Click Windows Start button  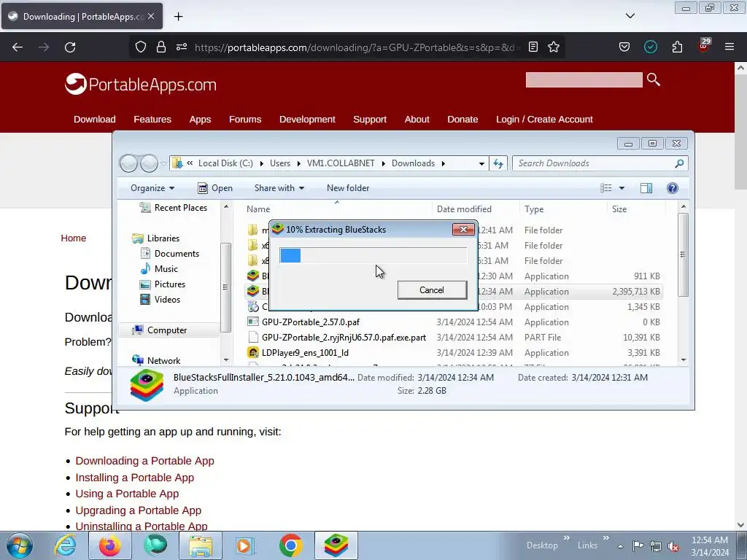[x=20, y=545]
